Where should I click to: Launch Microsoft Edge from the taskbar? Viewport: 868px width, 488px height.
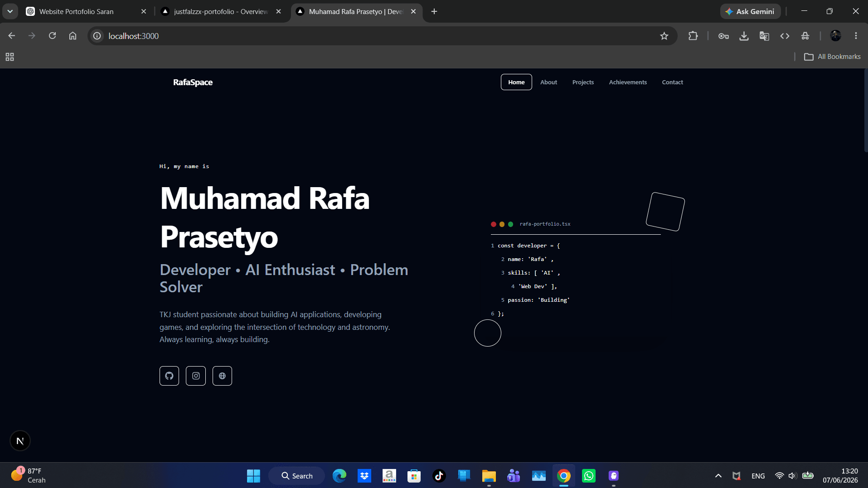(339, 476)
